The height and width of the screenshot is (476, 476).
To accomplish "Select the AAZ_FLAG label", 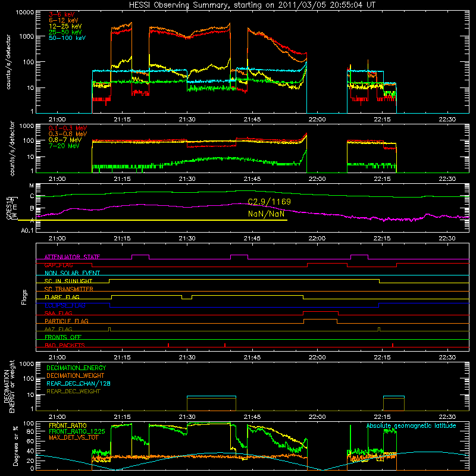I will coord(58,329).
